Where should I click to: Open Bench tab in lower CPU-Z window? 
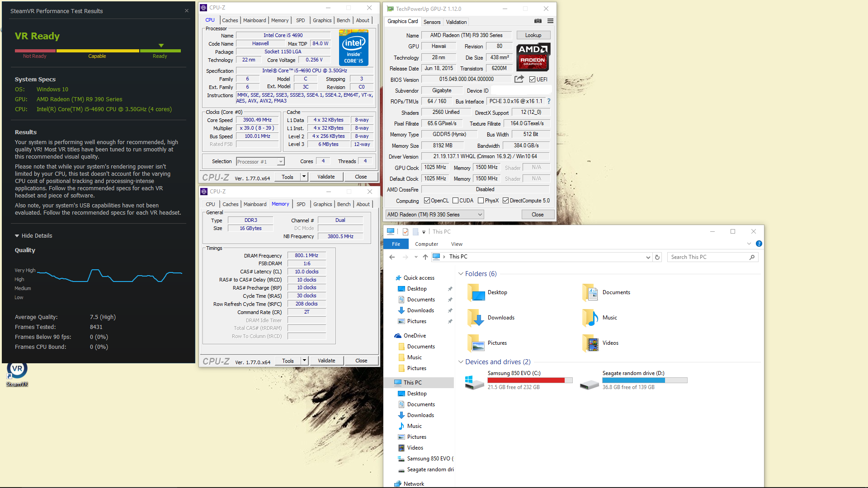point(344,204)
